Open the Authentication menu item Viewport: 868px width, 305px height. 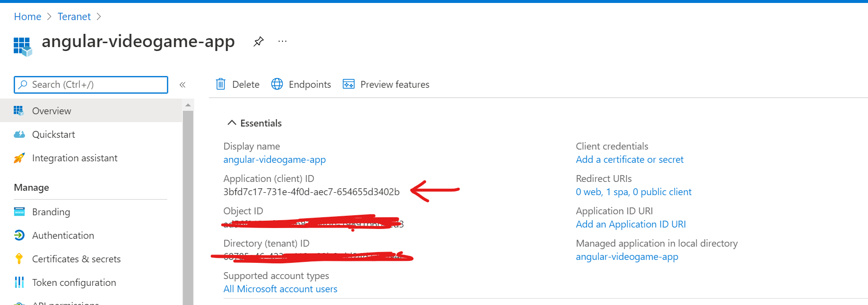(x=63, y=235)
